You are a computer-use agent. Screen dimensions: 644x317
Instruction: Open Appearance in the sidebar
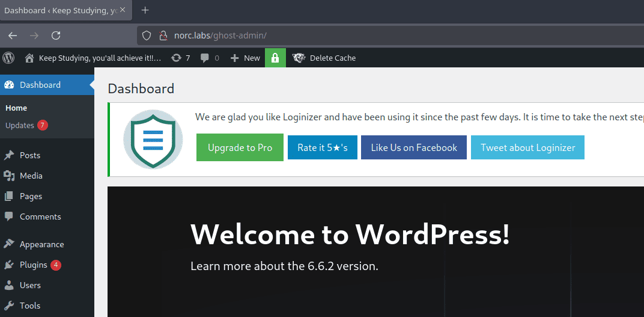41,244
